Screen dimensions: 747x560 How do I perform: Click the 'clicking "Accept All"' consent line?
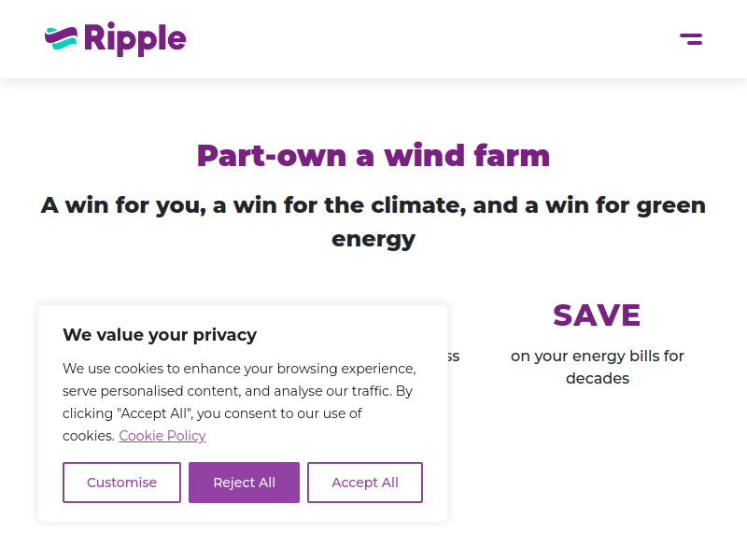(x=212, y=413)
